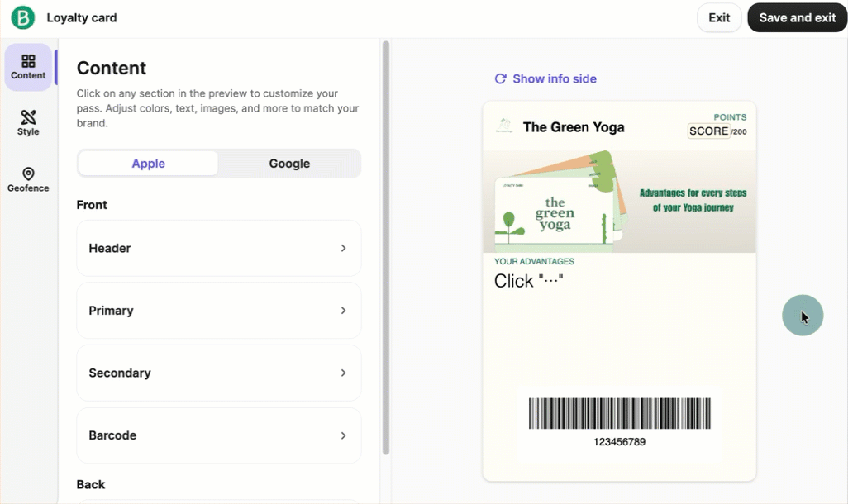Click the refresh icon beside Show info side

(x=500, y=79)
